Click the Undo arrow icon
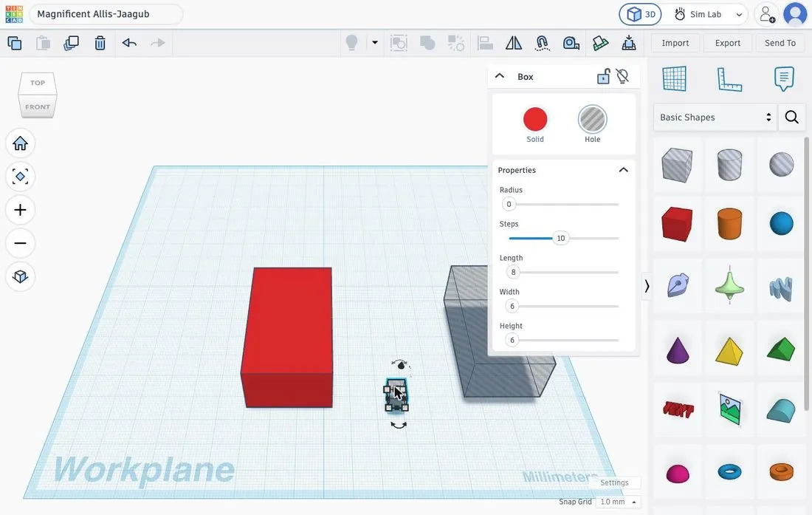Viewport: 812px width, 515px height. coord(129,43)
